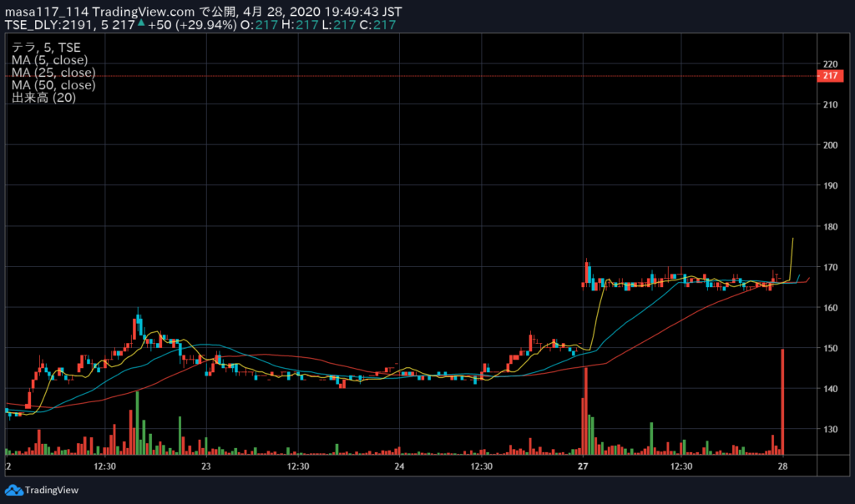Click the TradingView cloud logo icon
855x504 pixels.
pyautogui.click(x=13, y=490)
